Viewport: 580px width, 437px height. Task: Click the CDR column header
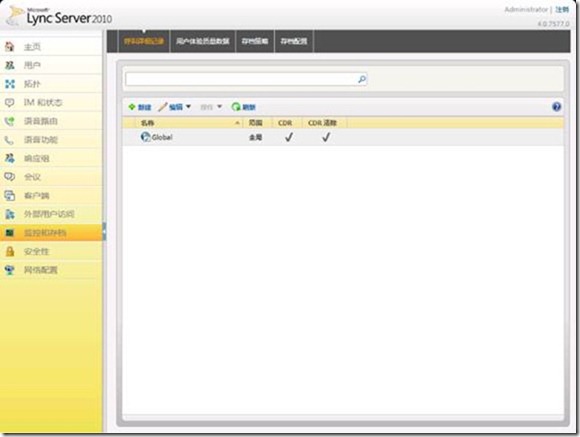(285, 123)
